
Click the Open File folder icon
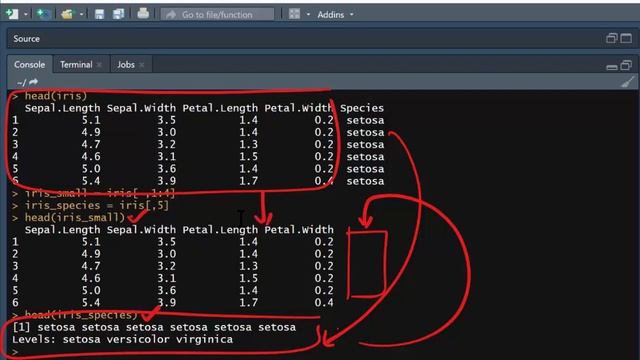click(67, 15)
